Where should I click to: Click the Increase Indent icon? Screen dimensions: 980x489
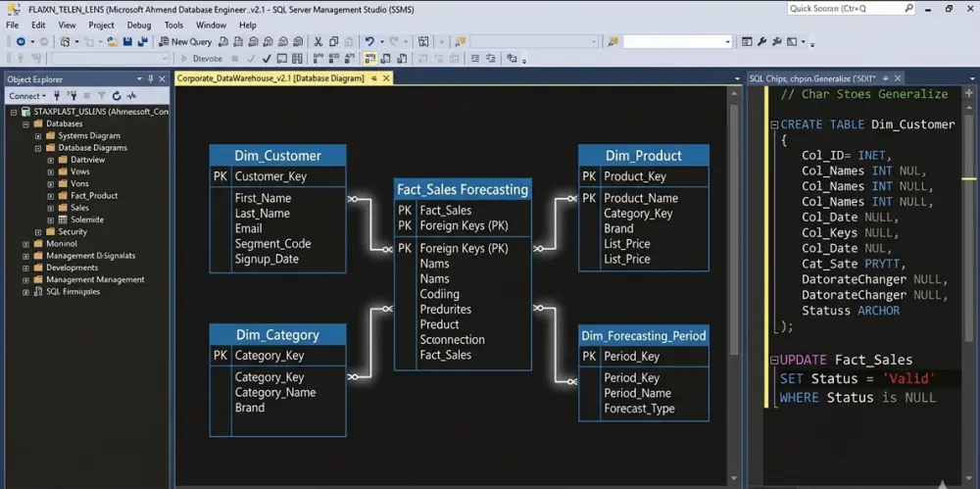[x=491, y=58]
